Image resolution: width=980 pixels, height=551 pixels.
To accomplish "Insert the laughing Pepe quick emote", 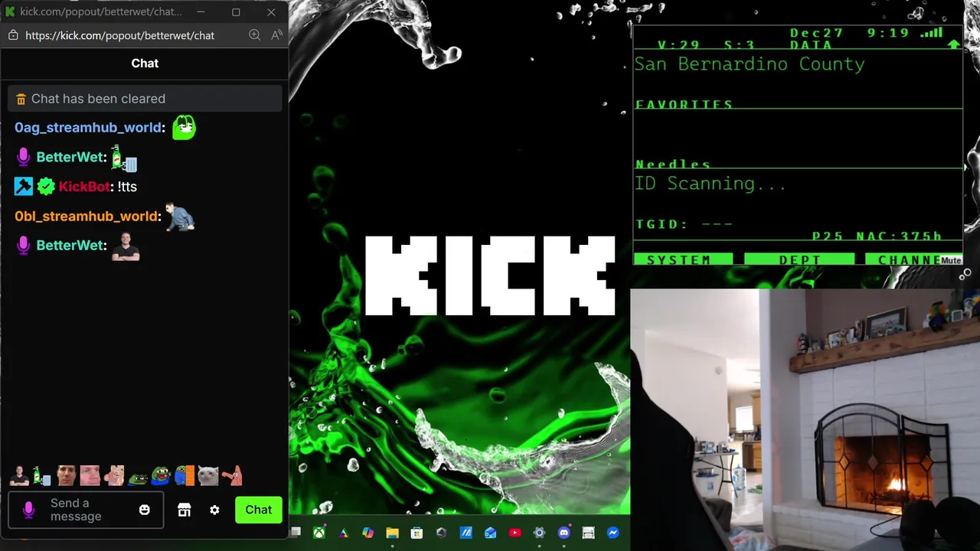I will point(161,476).
